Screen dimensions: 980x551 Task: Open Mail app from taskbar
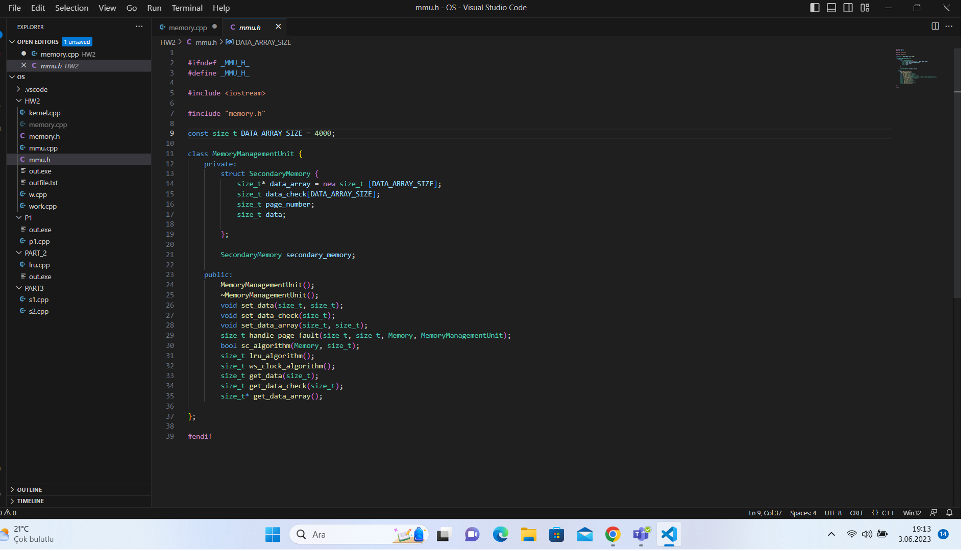(584, 534)
